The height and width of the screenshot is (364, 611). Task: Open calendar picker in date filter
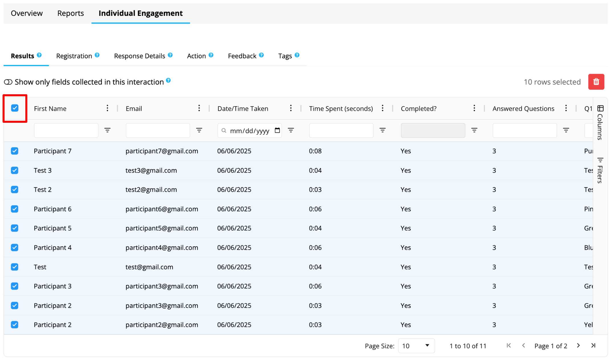tap(277, 130)
